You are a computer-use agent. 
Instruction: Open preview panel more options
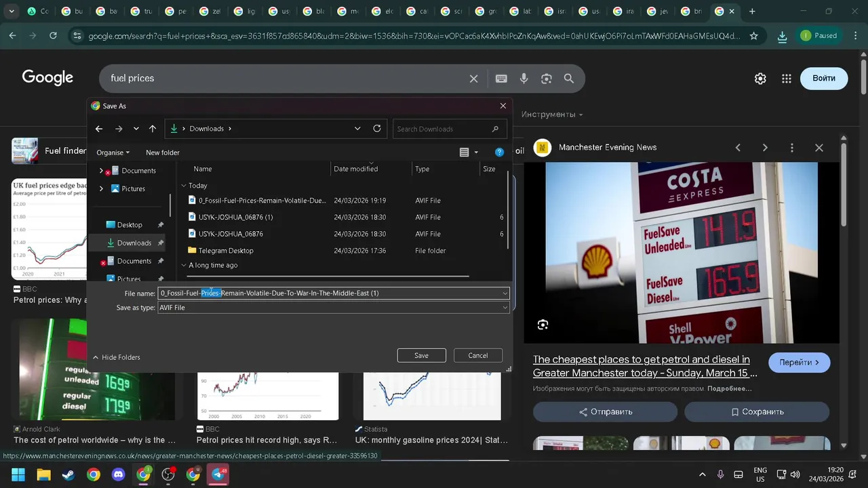(792, 148)
